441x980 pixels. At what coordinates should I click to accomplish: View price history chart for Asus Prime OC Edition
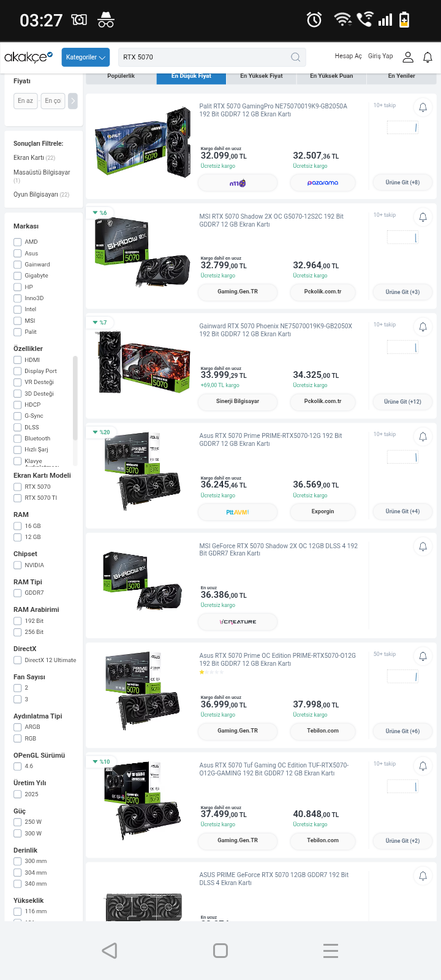click(x=402, y=676)
